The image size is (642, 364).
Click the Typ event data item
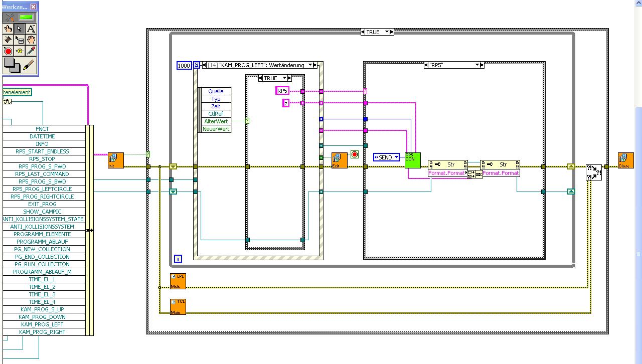tap(216, 99)
